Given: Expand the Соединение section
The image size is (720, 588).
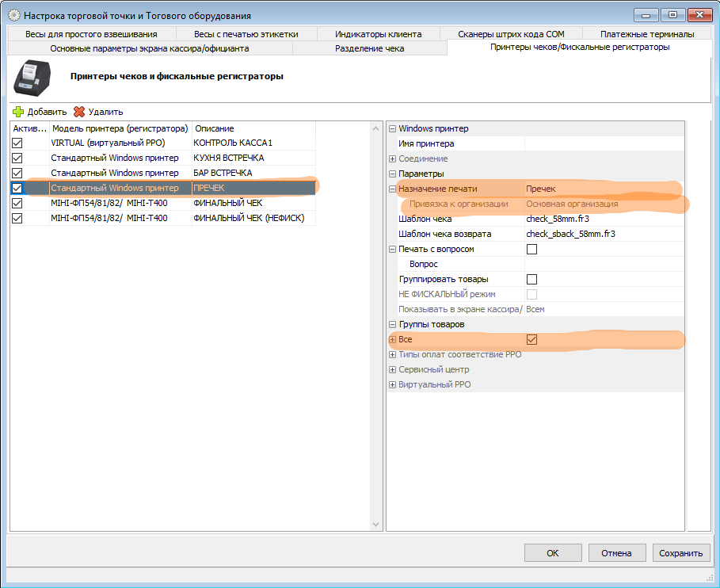Looking at the screenshot, I should (392, 158).
